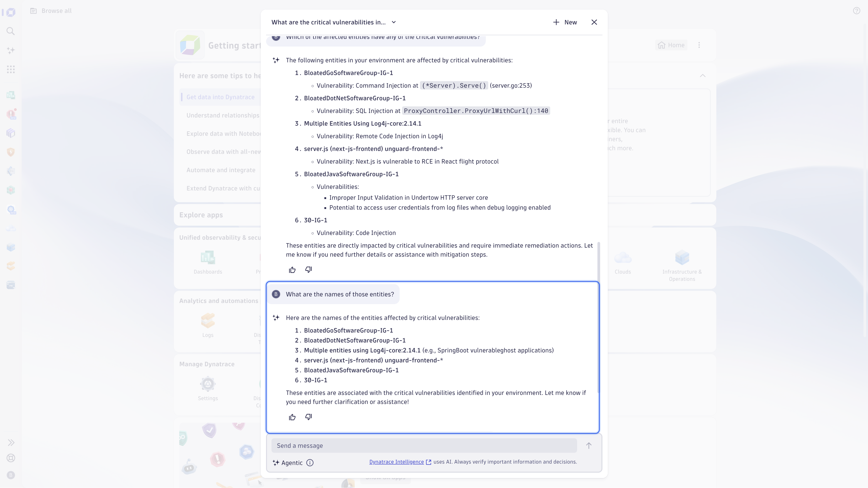This screenshot has width=868, height=488.
Task: Click thumbs down on the latest answer
Action: [308, 417]
